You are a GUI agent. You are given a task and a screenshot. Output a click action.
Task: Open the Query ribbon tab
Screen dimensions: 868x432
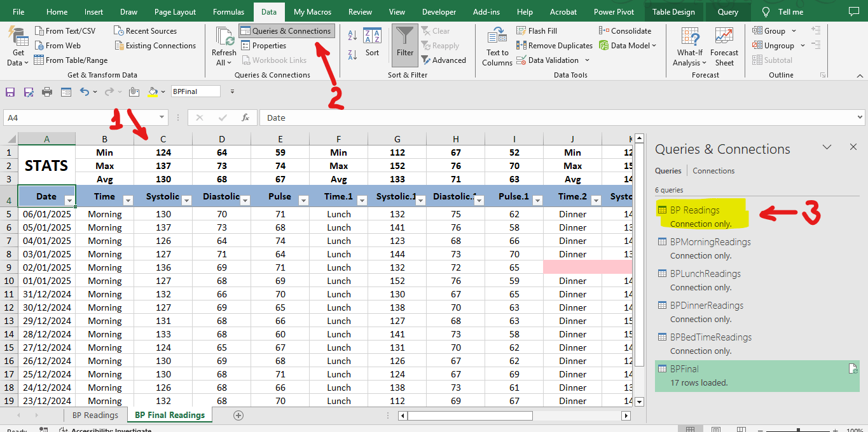click(x=728, y=11)
